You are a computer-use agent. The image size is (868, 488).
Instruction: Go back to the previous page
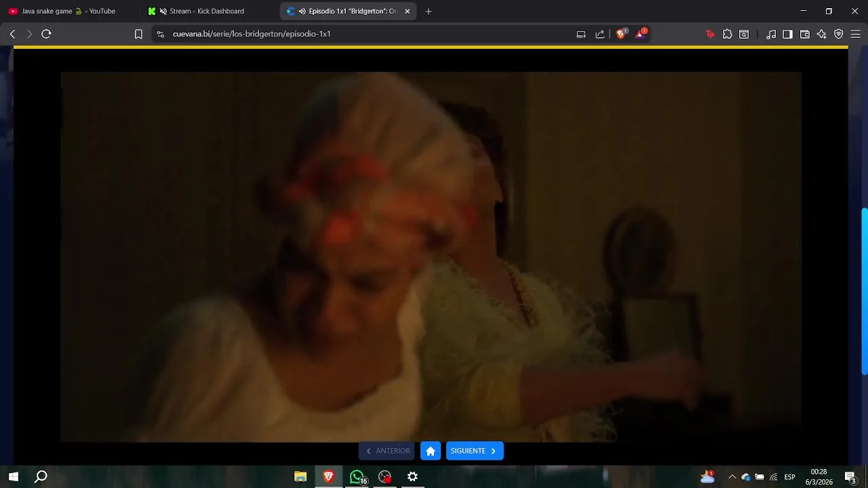[x=12, y=34]
